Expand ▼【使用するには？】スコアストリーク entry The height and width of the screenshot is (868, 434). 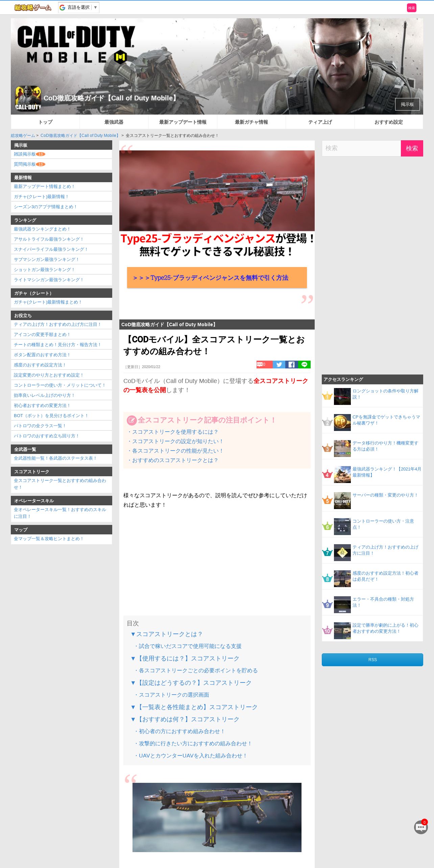pos(185,658)
